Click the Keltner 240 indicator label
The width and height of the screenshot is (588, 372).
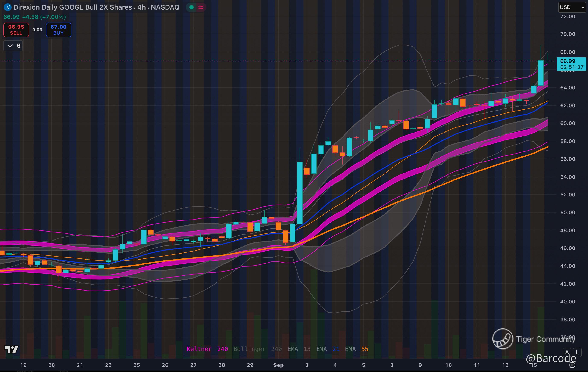(207, 349)
